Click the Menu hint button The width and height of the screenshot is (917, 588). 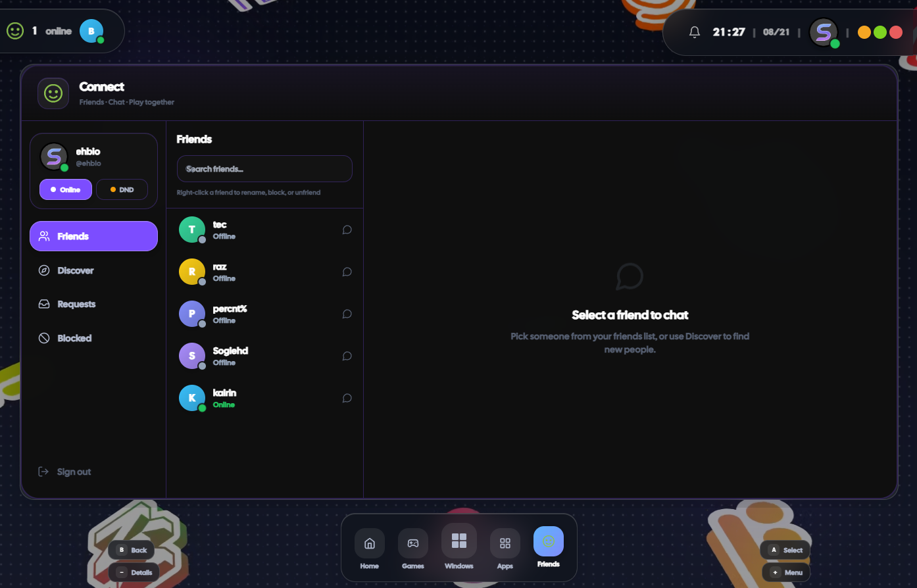pos(786,572)
